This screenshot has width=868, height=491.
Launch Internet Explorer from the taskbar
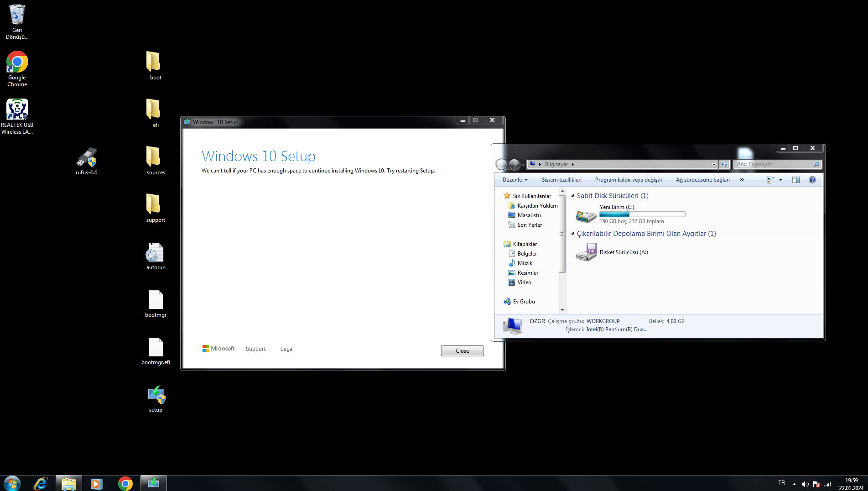tap(41, 483)
